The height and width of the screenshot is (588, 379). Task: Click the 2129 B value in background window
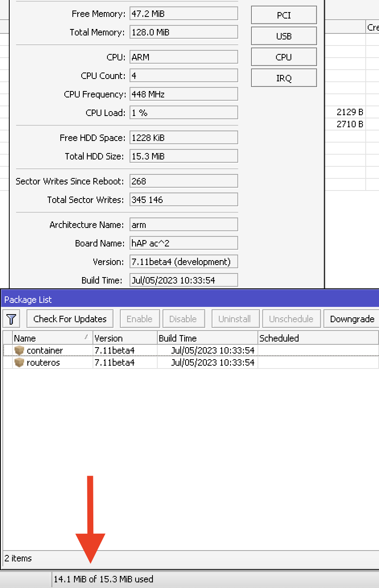[x=350, y=112]
